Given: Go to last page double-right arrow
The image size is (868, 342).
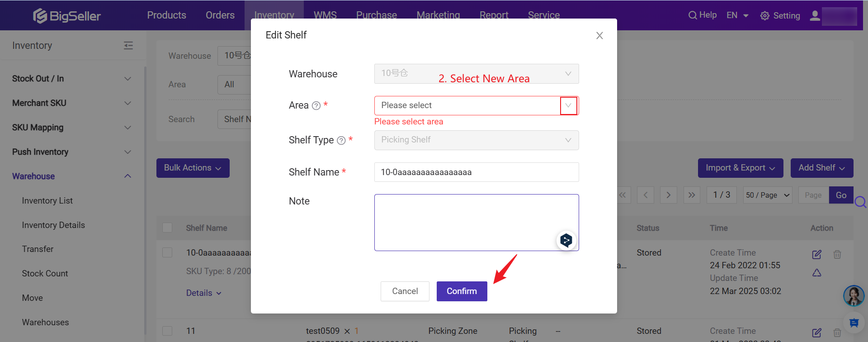Looking at the screenshot, I should 692,195.
